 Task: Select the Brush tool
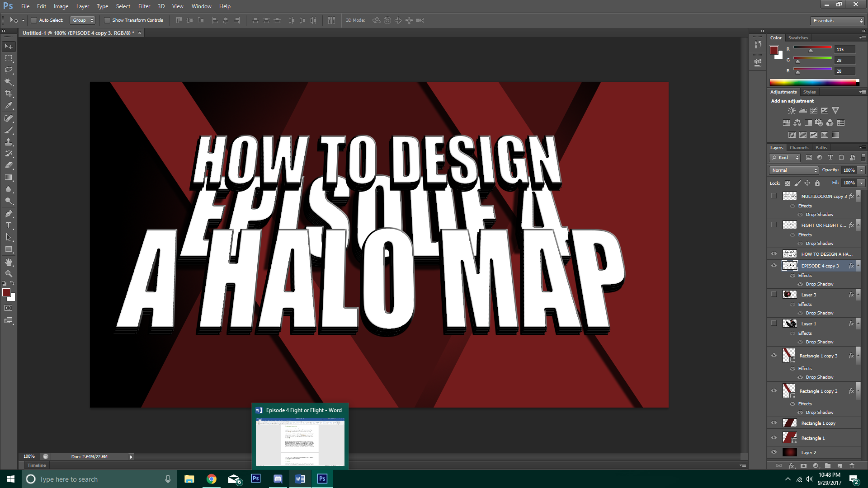click(9, 130)
